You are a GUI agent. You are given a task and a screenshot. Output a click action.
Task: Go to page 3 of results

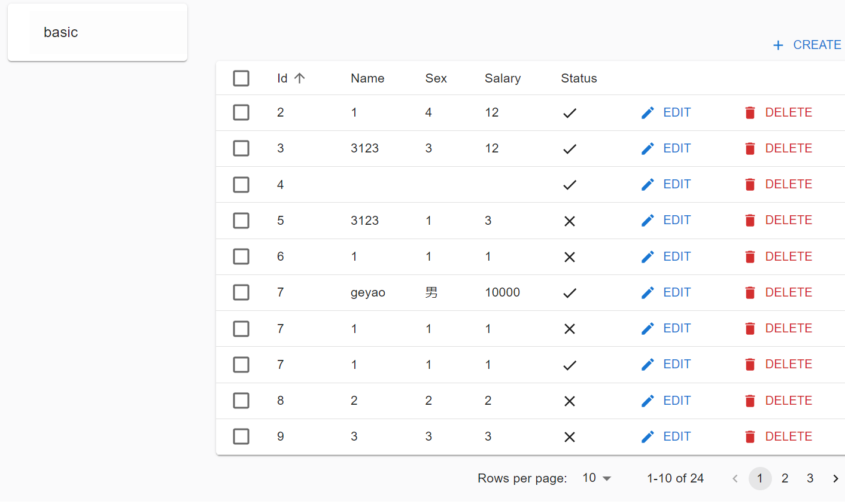[810, 478]
